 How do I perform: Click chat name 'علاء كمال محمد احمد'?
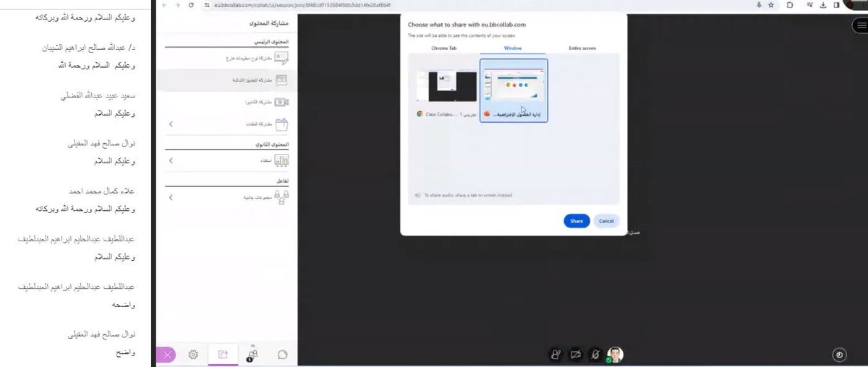[102, 191]
